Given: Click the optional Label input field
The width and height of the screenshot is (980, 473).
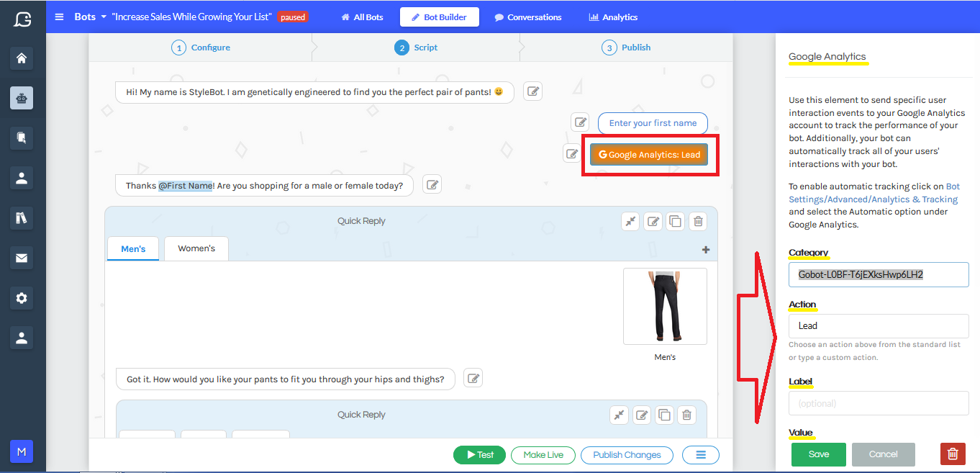Looking at the screenshot, I should pyautogui.click(x=879, y=403).
